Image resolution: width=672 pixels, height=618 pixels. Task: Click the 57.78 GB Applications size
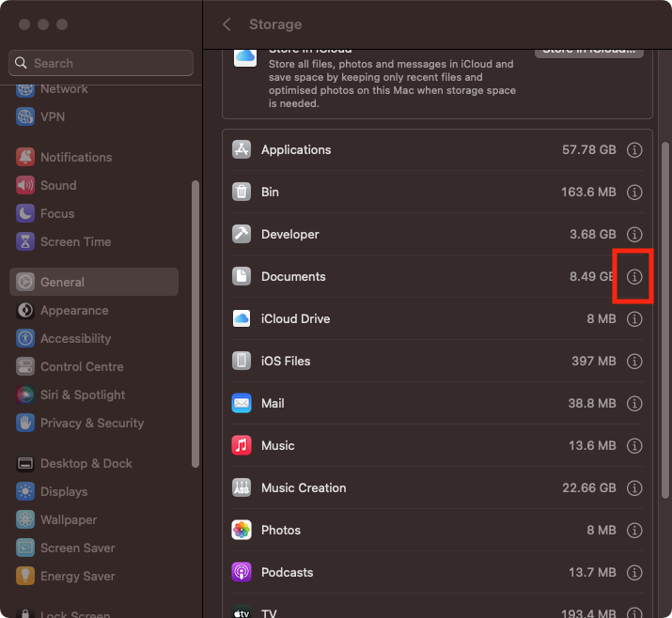[589, 150]
